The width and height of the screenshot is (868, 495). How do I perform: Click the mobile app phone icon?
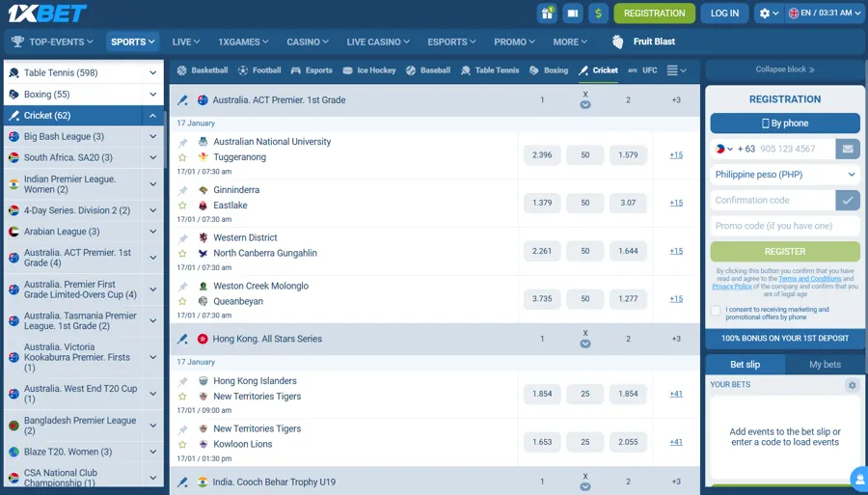pyautogui.click(x=573, y=14)
